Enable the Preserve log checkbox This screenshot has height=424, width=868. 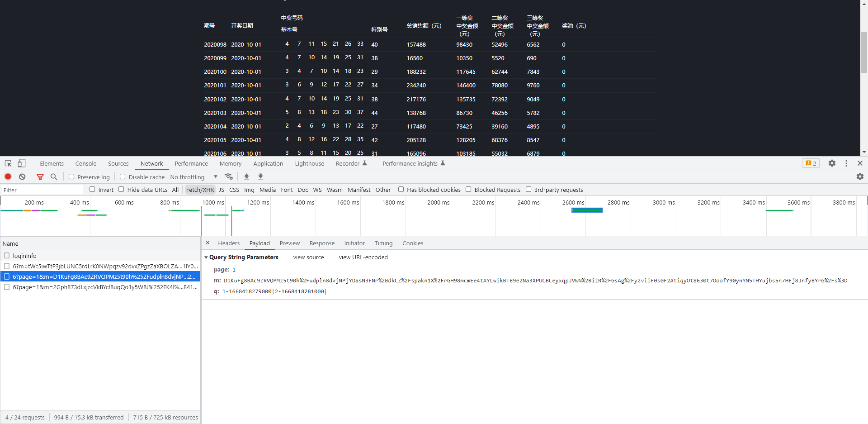click(71, 177)
